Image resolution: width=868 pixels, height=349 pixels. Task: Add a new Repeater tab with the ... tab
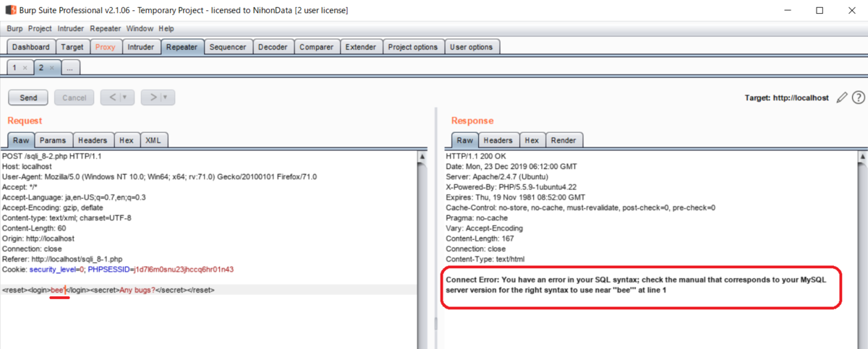point(70,67)
